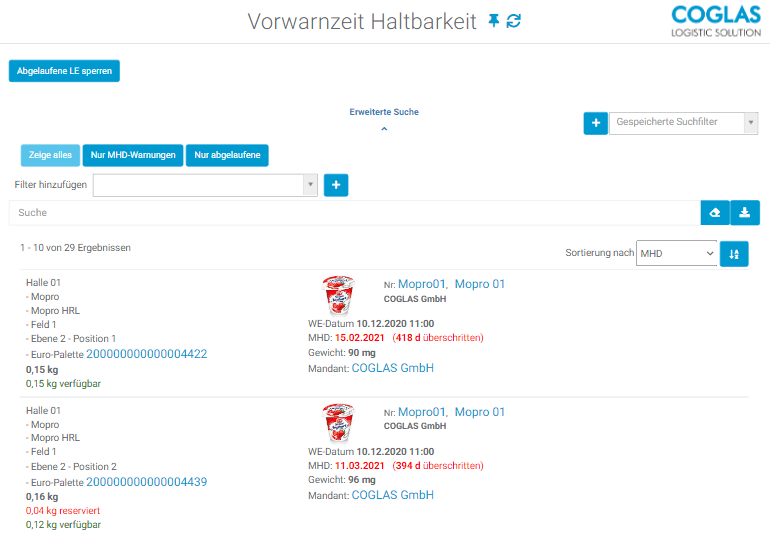Screen dimensions: 770x534
Task: Open Sortierung nach MHD dropdown
Action: 677,253
